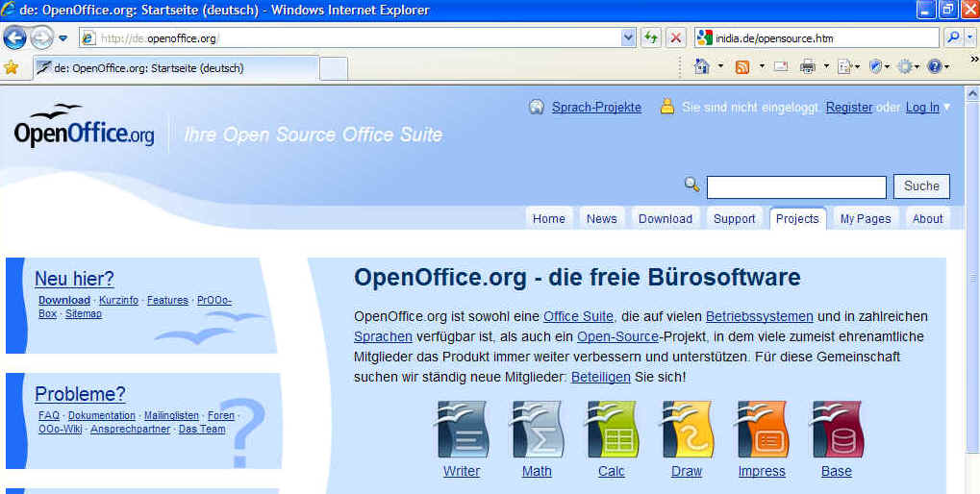Follow the Beteiligen text link
980x494 pixels.
[601, 377]
